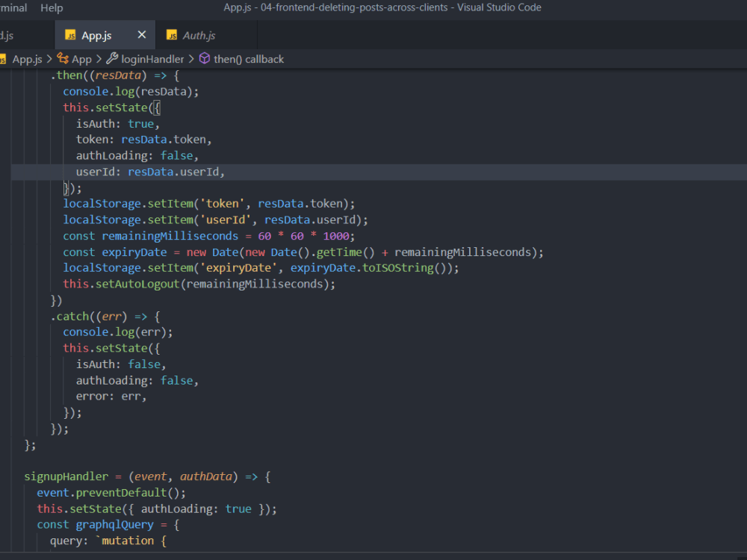Select App.js in the breadcrumb
This screenshot has height=560, width=747.
(x=27, y=59)
